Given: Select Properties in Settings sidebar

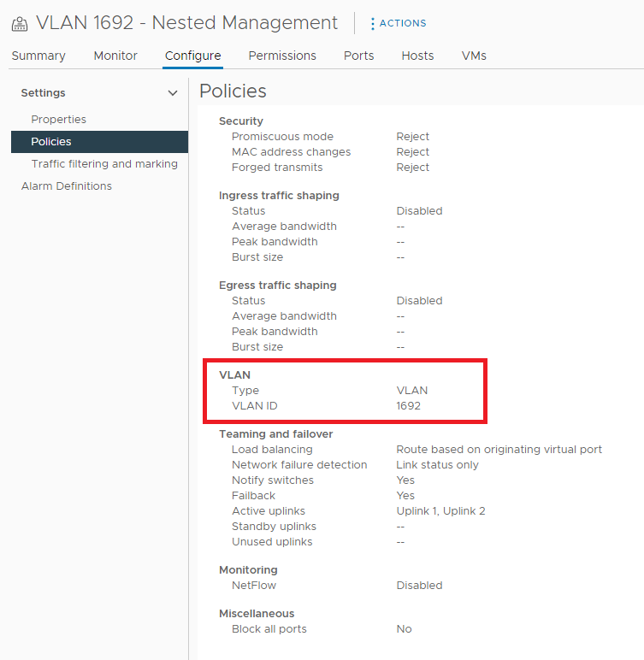Looking at the screenshot, I should 59,120.
